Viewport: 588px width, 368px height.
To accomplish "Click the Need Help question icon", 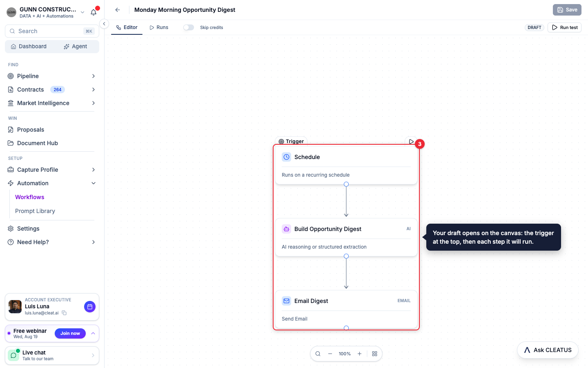I will (11, 242).
